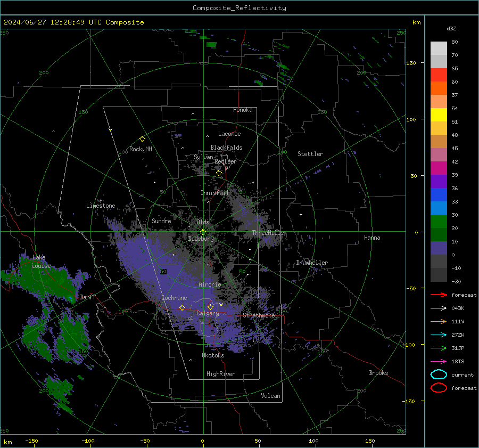Click the -100 tick on bottom axis
The height and width of the screenshot is (448, 479).
tap(88, 441)
